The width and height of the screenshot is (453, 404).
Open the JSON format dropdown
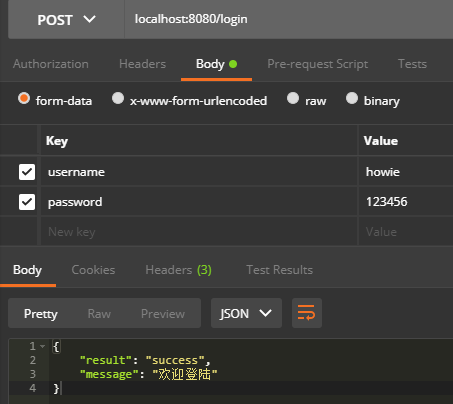click(x=246, y=313)
